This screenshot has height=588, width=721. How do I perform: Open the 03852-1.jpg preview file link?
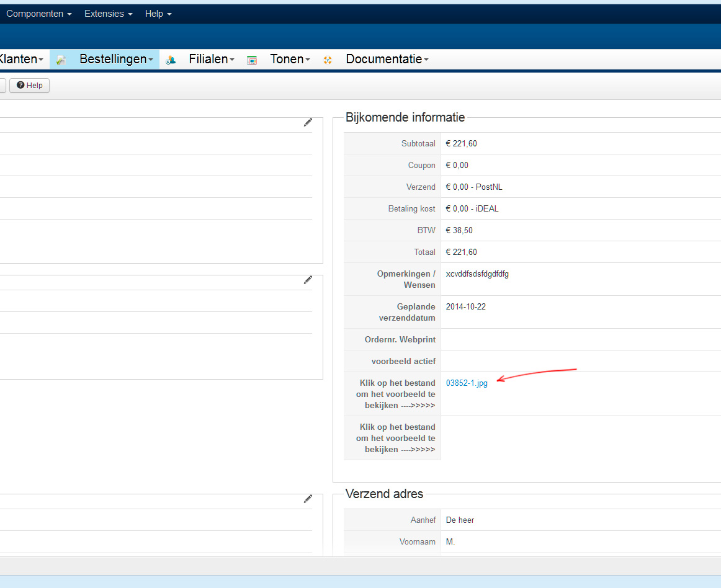click(x=467, y=383)
